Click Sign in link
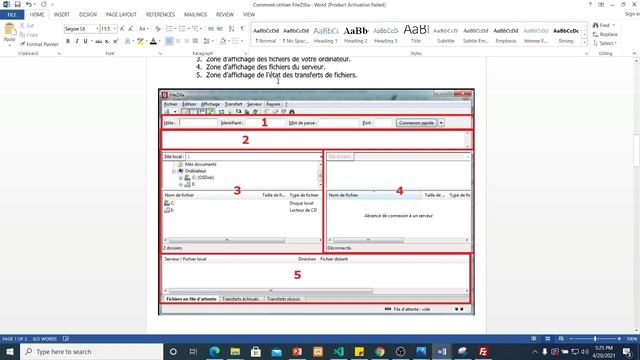The width and height of the screenshot is (640, 360). (632, 14)
